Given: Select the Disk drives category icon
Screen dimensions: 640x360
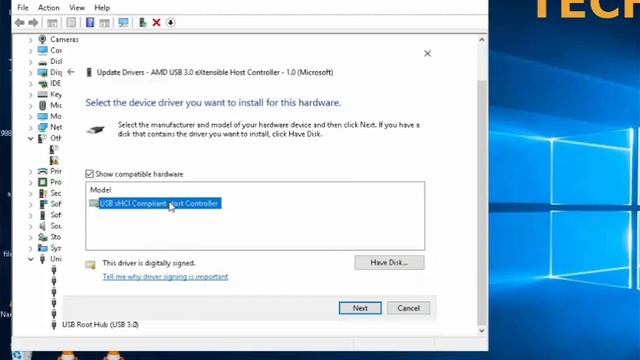Looking at the screenshot, I should coord(42,62).
